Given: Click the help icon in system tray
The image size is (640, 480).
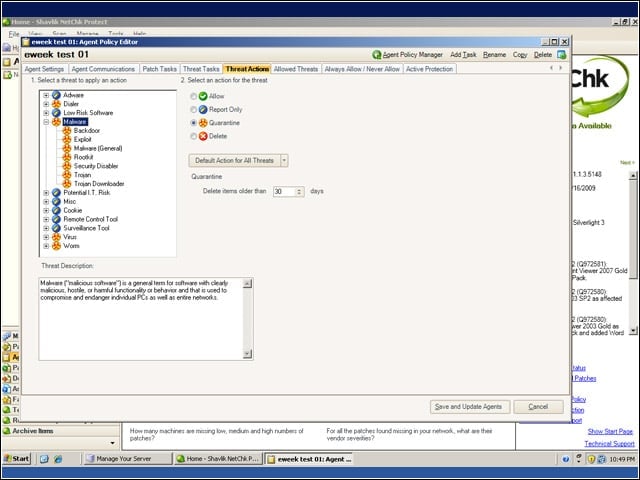Looking at the screenshot, I should pyautogui.click(x=565, y=459).
